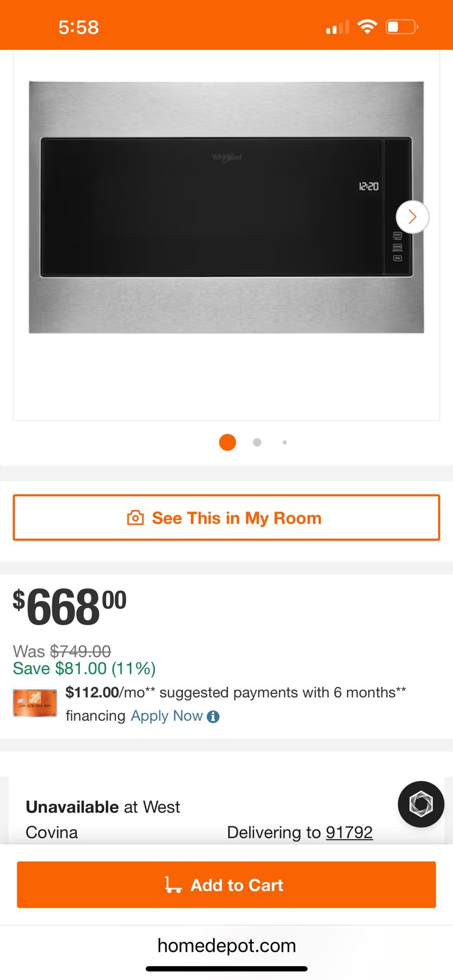The width and height of the screenshot is (453, 980).
Task: Select the first carousel dot indicator
Action: 227,443
